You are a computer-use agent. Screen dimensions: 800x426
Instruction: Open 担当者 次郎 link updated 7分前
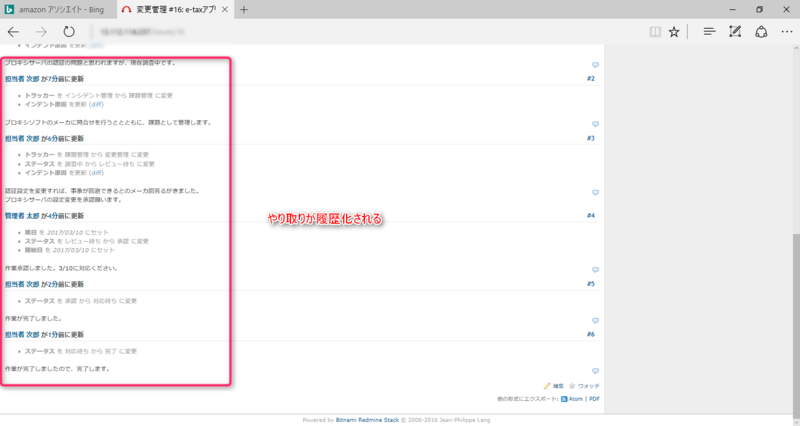[22, 79]
